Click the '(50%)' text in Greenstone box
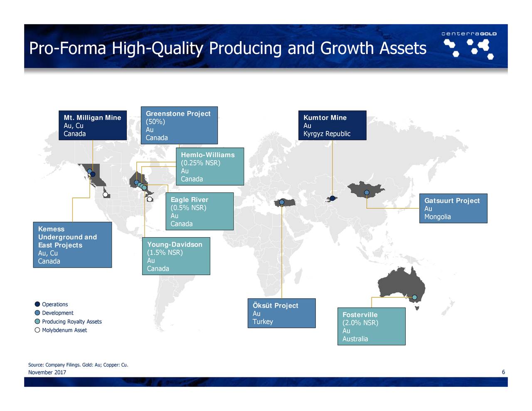This screenshot has height=411, width=532. point(155,122)
